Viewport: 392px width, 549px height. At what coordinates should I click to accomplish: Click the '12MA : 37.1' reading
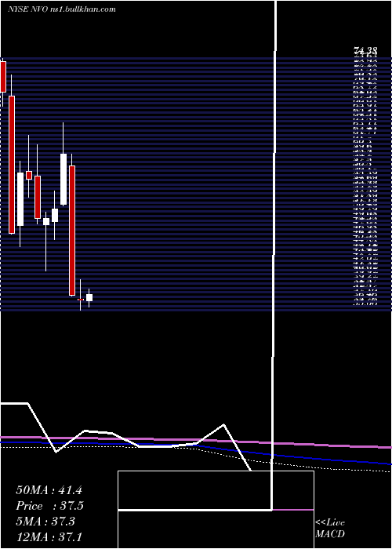pos(49,536)
